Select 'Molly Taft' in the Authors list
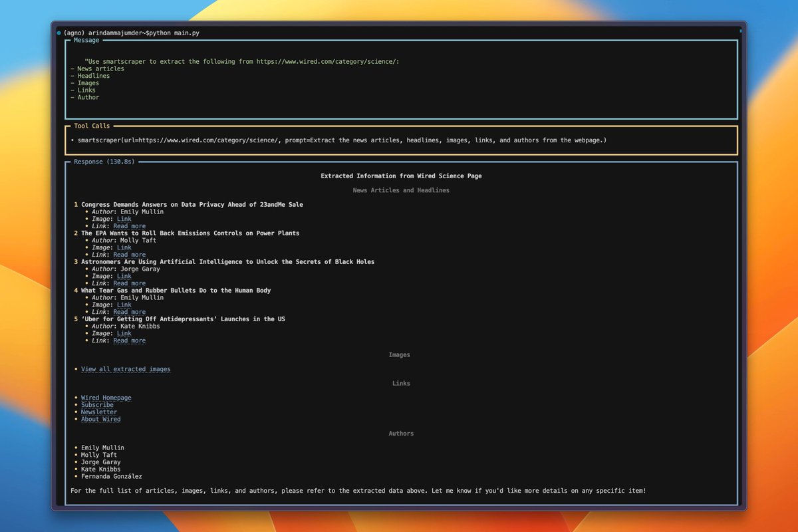 pos(99,456)
